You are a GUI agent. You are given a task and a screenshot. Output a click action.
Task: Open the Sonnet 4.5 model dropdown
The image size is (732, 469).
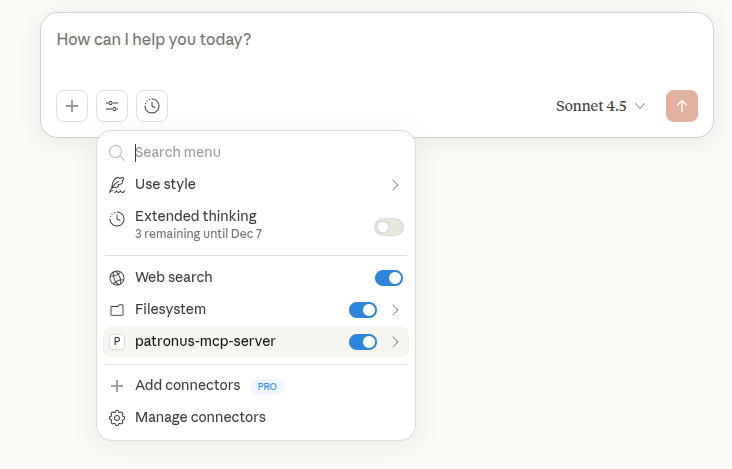600,106
